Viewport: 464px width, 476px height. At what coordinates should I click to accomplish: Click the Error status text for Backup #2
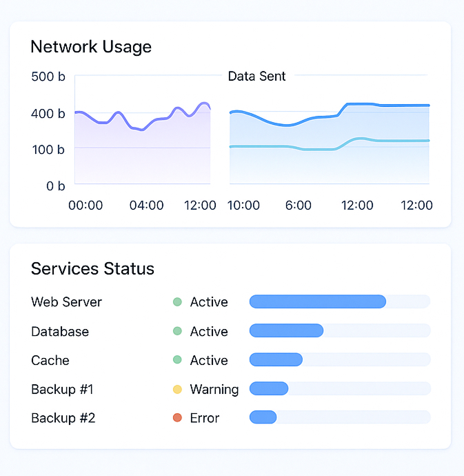205,418
